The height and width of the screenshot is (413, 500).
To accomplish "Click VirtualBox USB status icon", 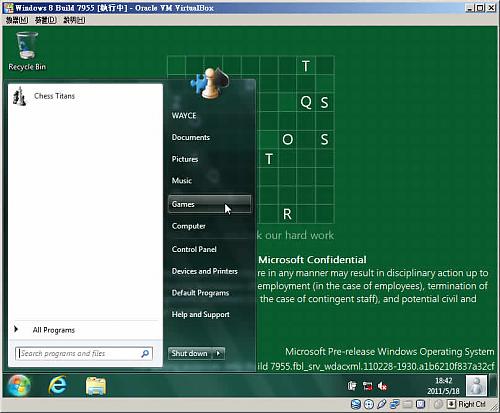I will click(x=382, y=404).
